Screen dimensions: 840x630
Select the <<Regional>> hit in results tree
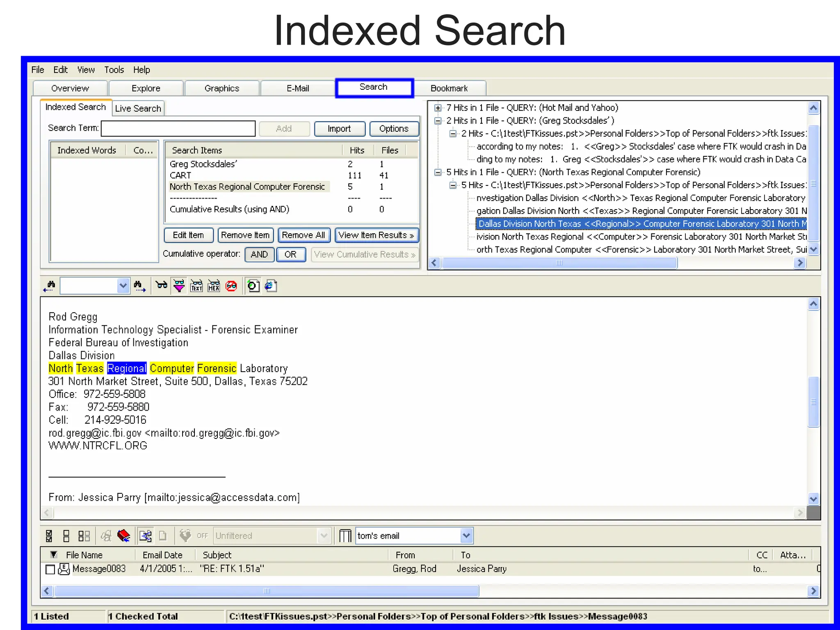[641, 224]
